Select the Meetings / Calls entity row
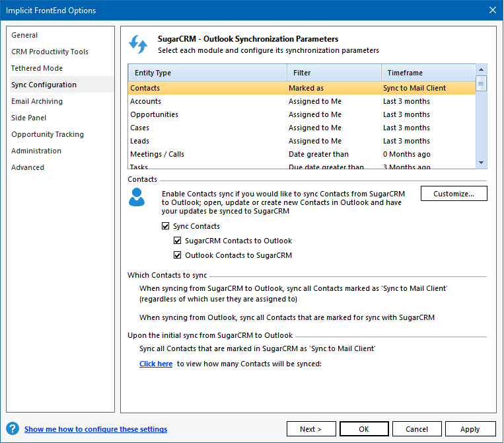Screen dimensions: 504x443 point(157,154)
